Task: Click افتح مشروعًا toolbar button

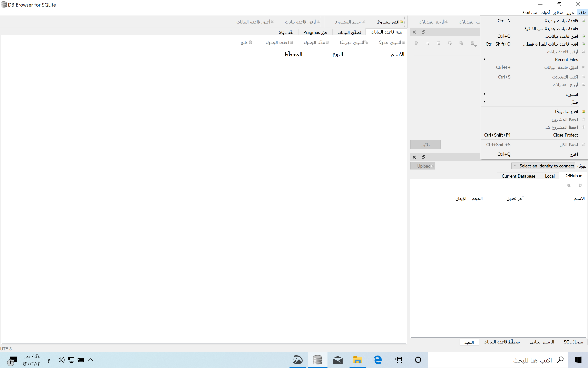Action: (x=390, y=22)
